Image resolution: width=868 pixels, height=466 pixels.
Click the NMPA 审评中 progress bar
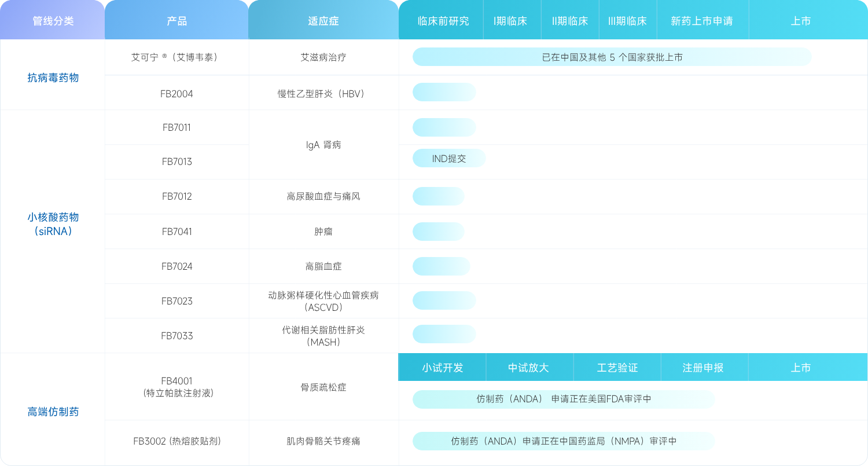563,441
